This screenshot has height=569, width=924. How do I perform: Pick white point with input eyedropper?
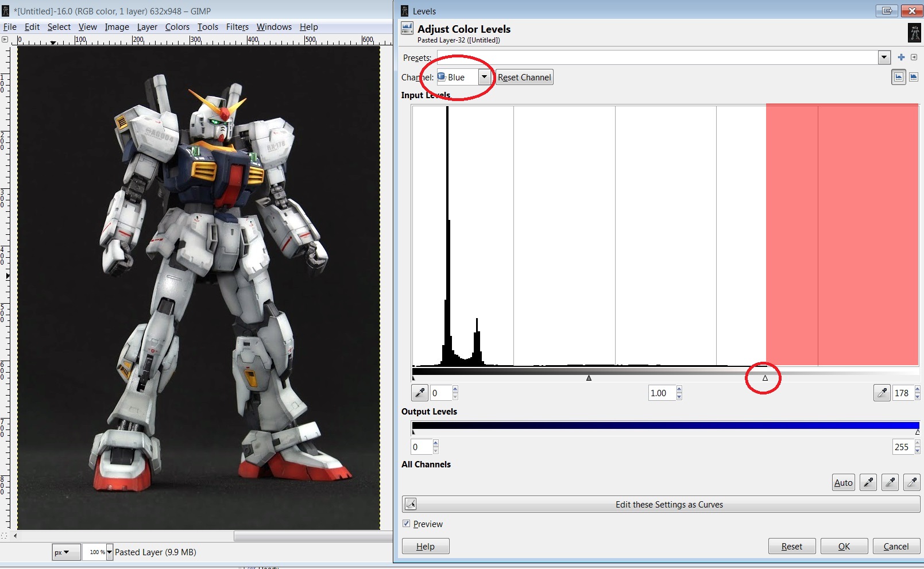click(x=882, y=393)
